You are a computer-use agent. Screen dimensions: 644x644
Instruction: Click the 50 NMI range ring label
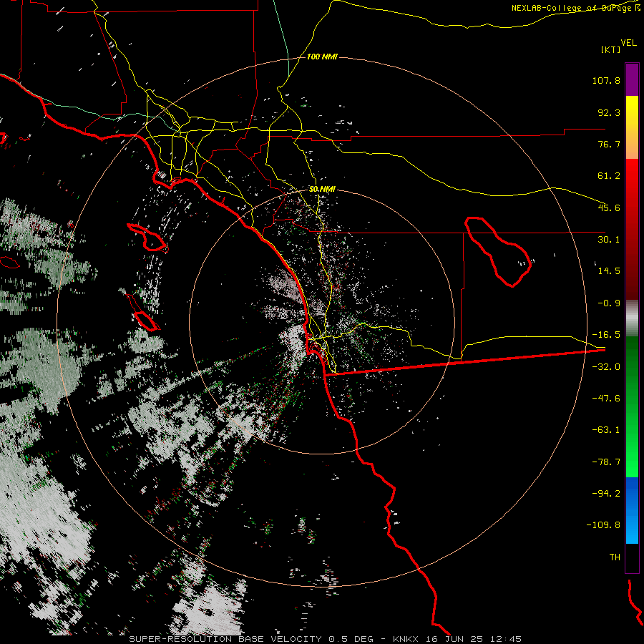click(x=322, y=189)
